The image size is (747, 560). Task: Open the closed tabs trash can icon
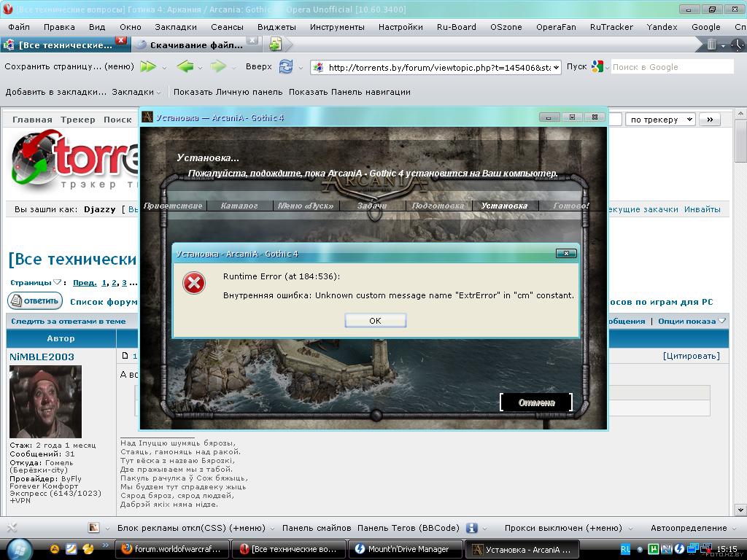click(711, 44)
